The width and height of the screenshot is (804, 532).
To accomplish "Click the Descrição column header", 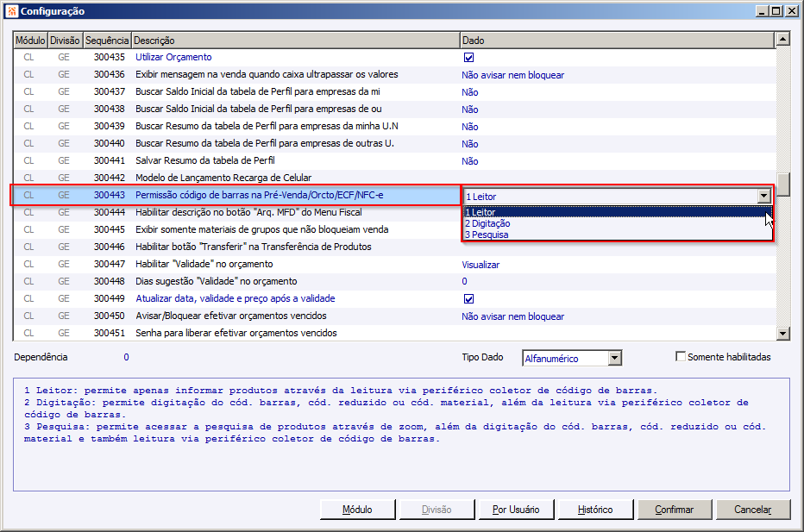I will point(295,40).
